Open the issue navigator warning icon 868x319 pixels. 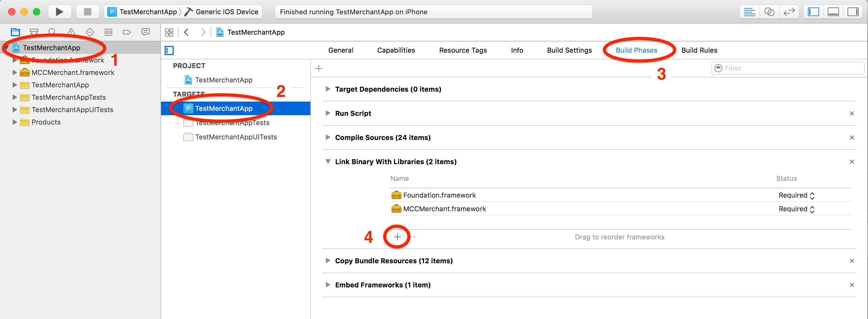[x=71, y=32]
